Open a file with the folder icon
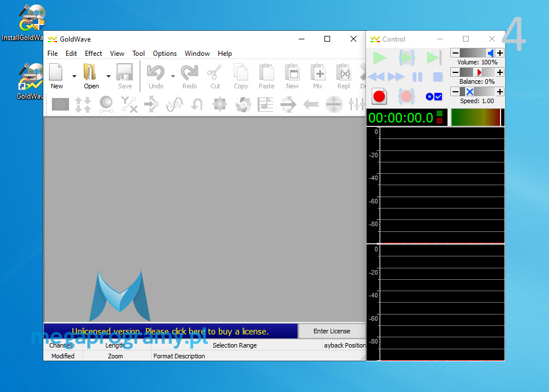The width and height of the screenshot is (549, 392). click(91, 76)
